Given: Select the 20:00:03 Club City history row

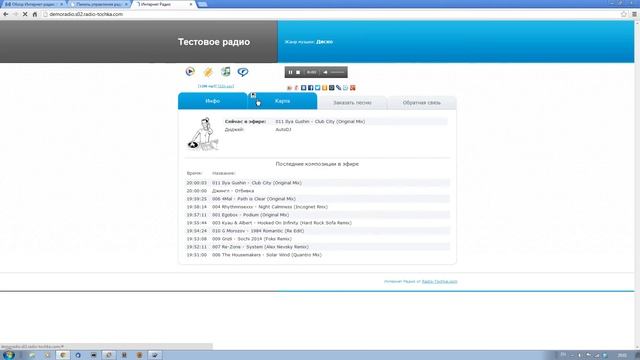Looking at the screenshot, I should tap(318, 183).
